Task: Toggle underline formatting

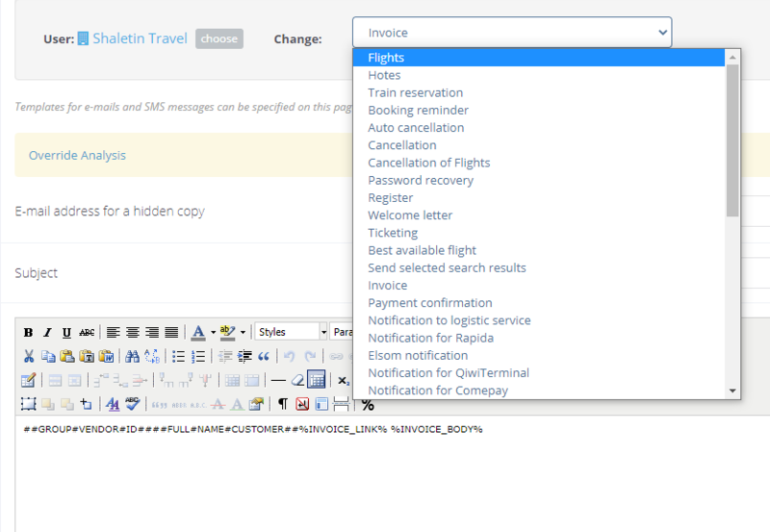Action: [x=66, y=332]
